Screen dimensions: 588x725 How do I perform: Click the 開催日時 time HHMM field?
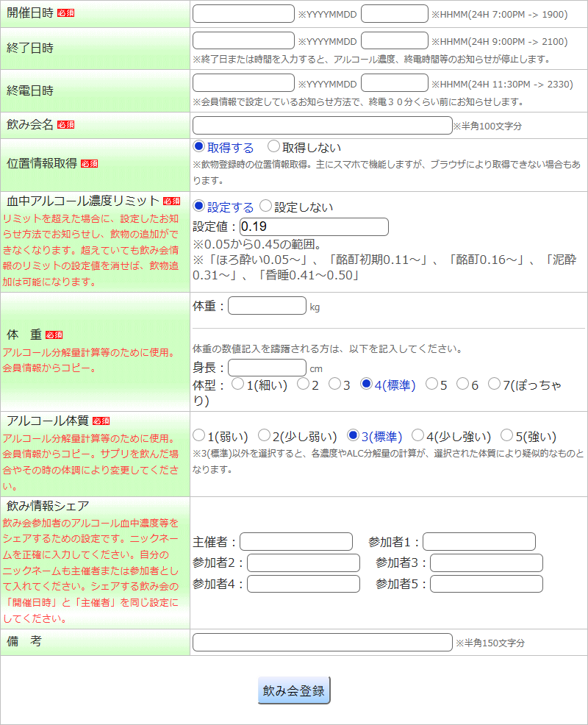394,14
